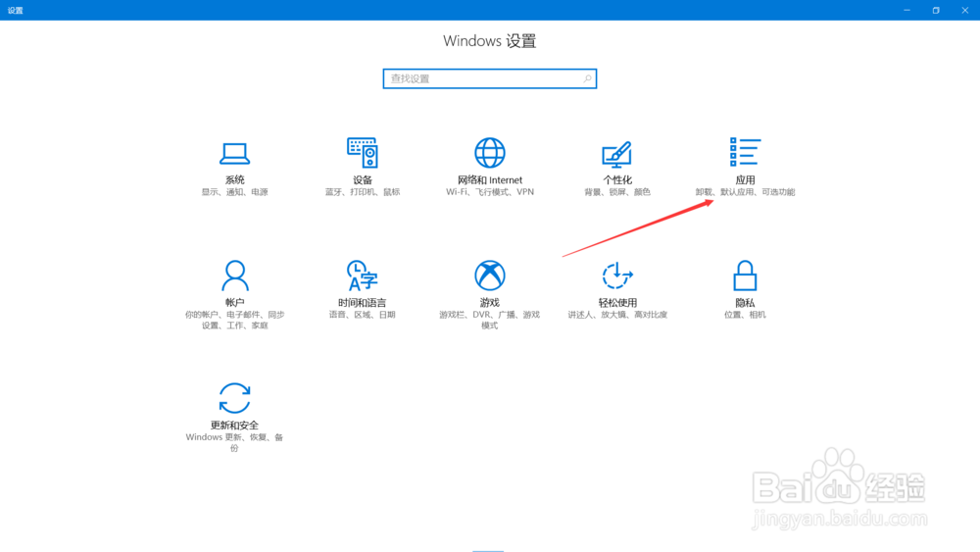Click the 游戏 label
Screen dimensions: 980x552
click(489, 303)
